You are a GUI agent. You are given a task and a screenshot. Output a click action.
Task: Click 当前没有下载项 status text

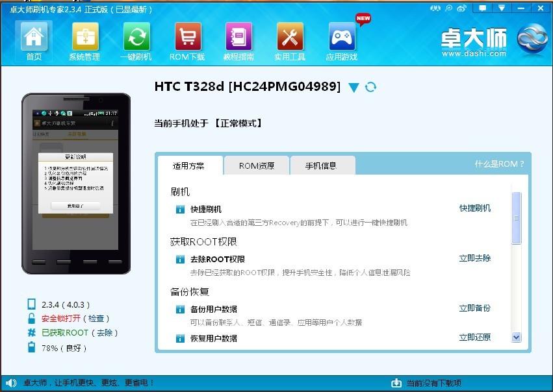click(x=434, y=383)
